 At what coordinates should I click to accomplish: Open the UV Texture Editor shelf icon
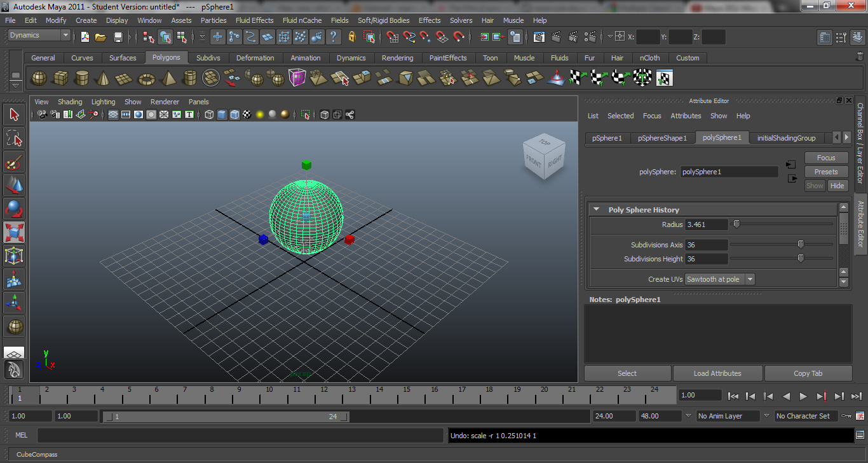[x=664, y=78]
